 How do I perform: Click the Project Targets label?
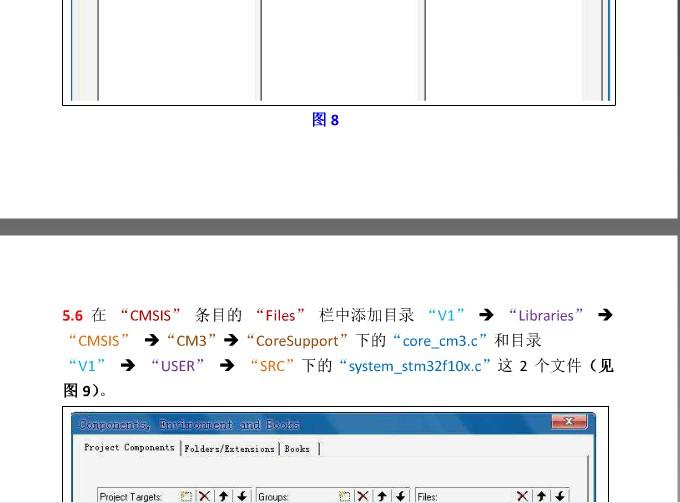(x=130, y=497)
